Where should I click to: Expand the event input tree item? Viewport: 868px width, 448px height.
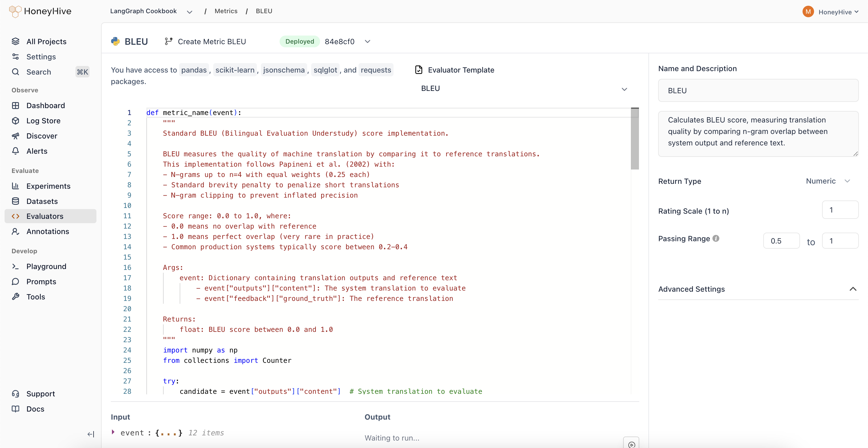(x=113, y=432)
